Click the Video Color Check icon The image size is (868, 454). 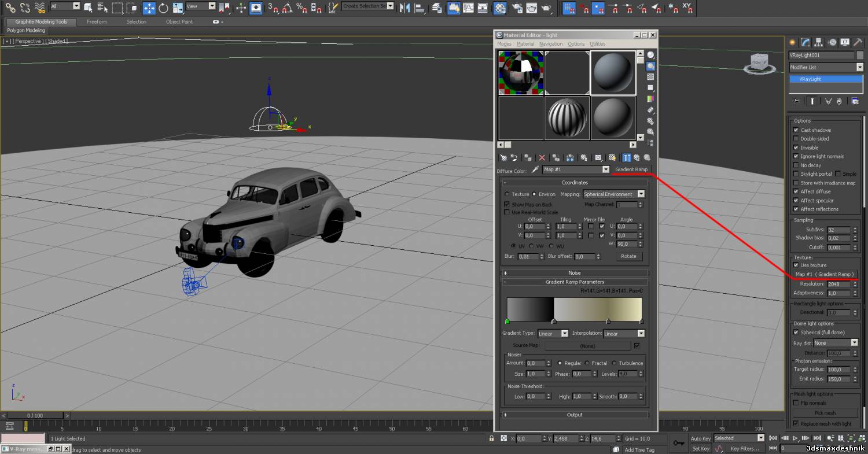[650, 99]
